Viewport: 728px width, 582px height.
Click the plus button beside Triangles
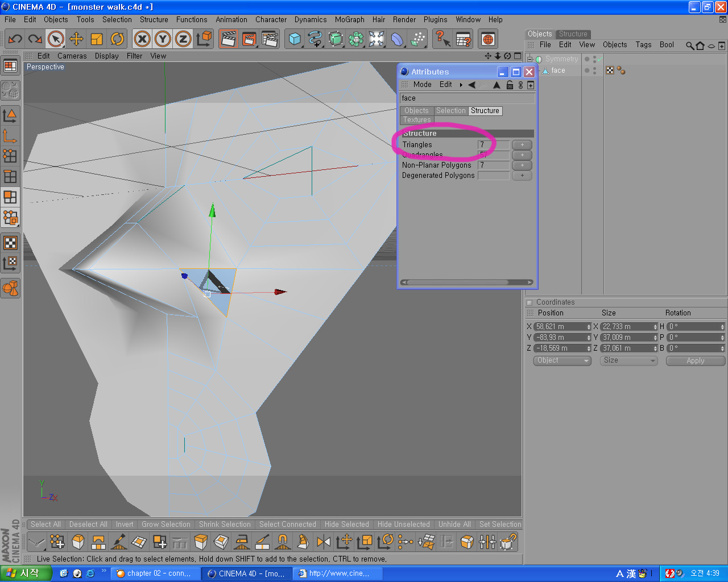[x=522, y=144]
